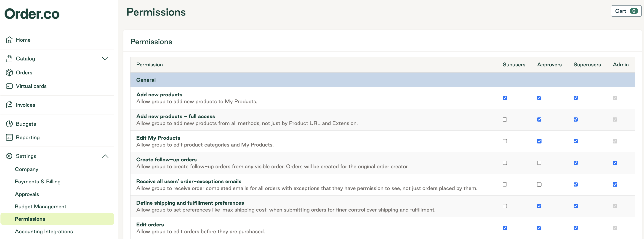Enable Edit My Products for Subusers

[x=505, y=141]
